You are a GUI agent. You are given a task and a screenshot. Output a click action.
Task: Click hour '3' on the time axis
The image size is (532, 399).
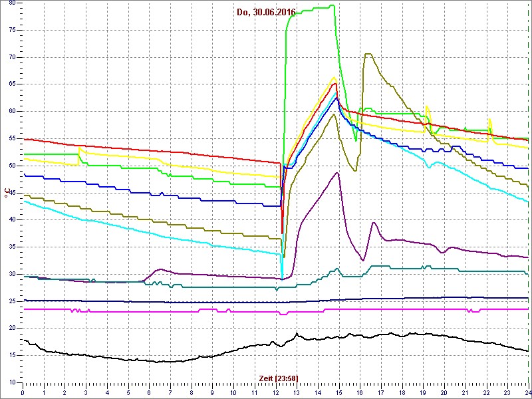86,392
